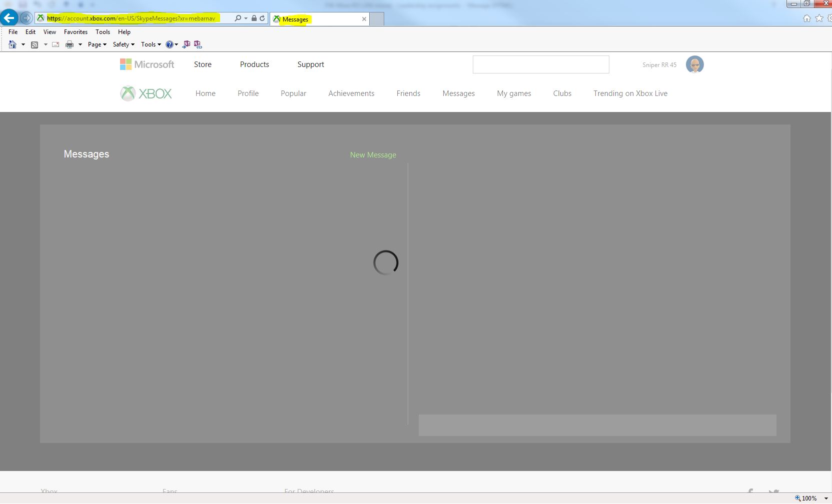Open Trending on Xbox Live link
Viewport: 832px width, 504px height.
click(630, 93)
